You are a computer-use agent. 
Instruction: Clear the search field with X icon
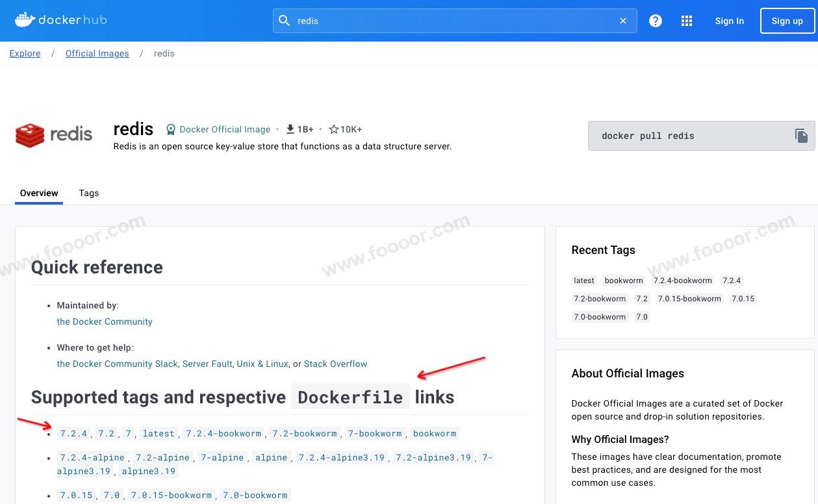(x=623, y=21)
